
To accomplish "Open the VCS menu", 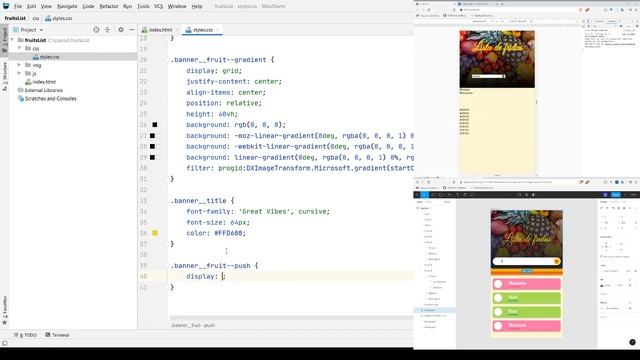I will pyautogui.click(x=158, y=7).
